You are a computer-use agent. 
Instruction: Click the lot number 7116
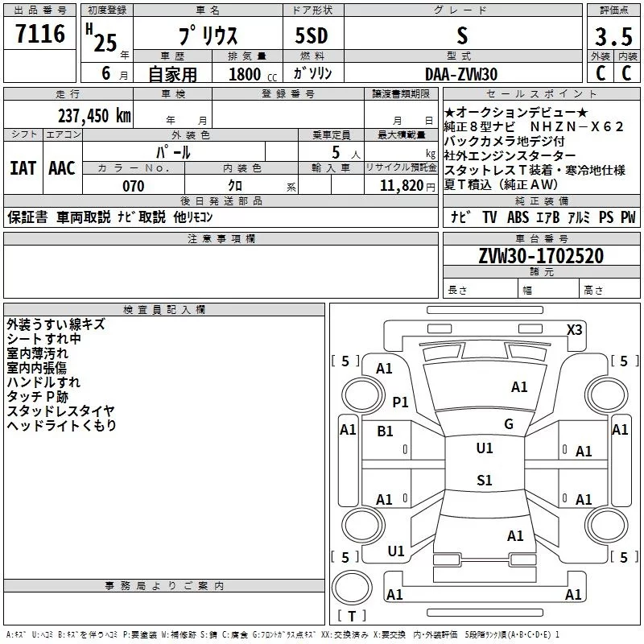click(x=40, y=34)
